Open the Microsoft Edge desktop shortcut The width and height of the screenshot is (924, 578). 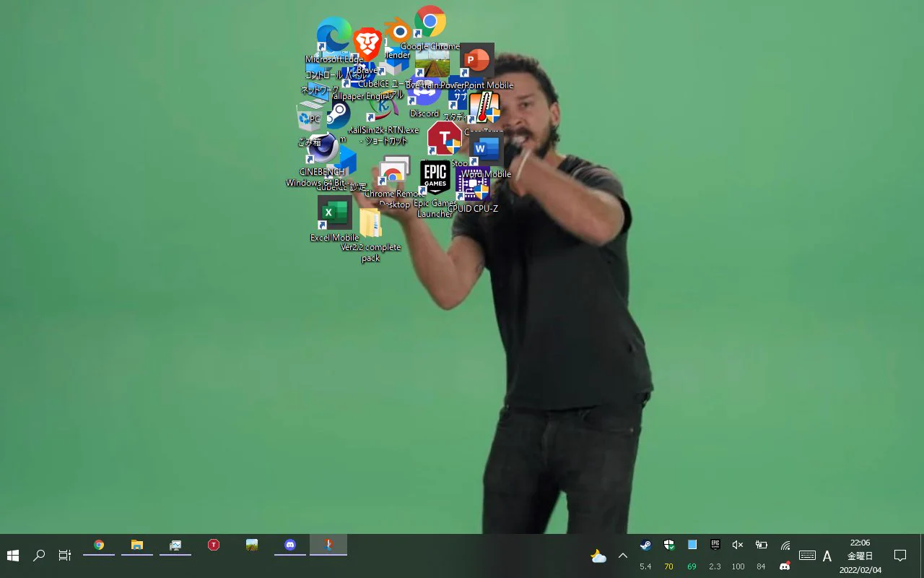pyautogui.click(x=334, y=35)
